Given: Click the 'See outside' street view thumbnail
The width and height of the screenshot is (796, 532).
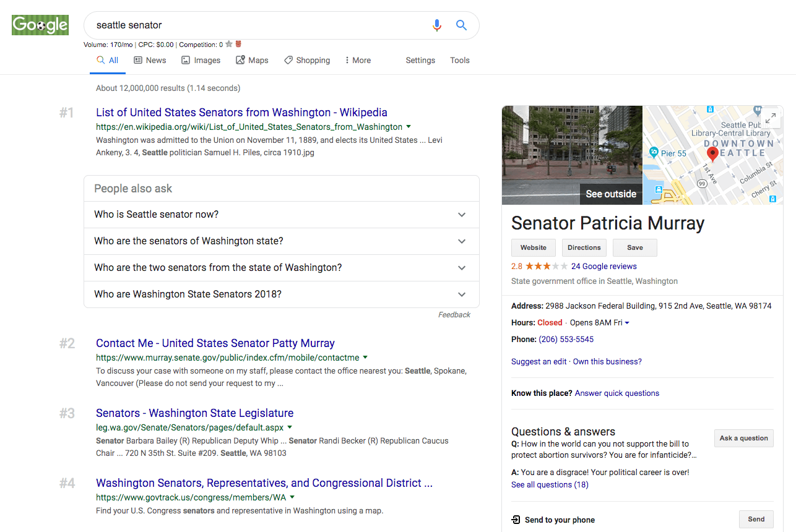Looking at the screenshot, I should coord(573,155).
